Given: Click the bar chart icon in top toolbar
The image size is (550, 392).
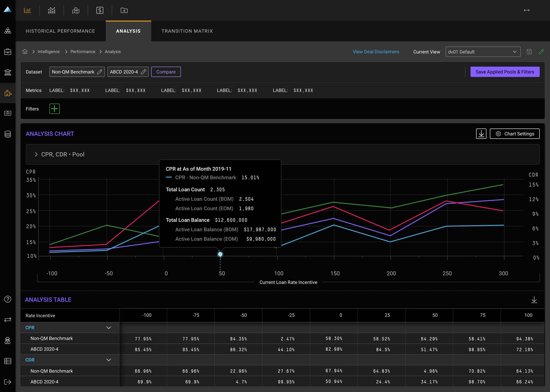Looking at the screenshot, I should point(27,10).
